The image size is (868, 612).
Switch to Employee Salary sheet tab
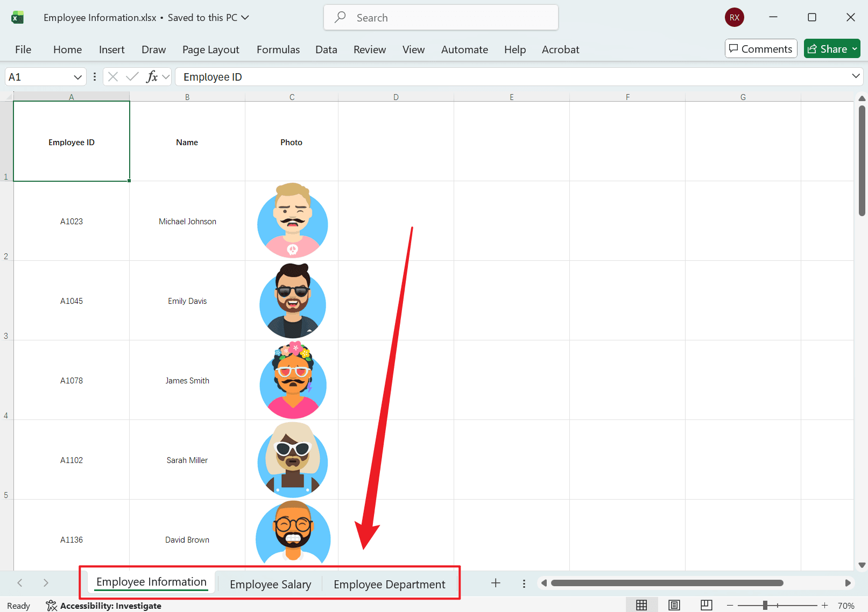(x=270, y=584)
